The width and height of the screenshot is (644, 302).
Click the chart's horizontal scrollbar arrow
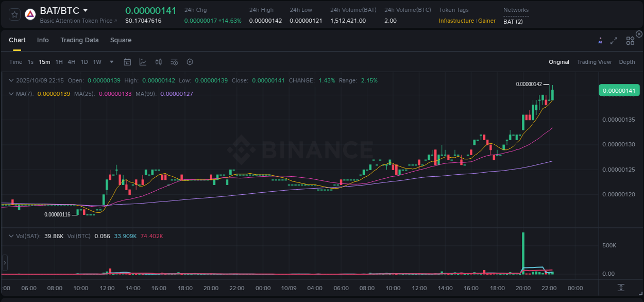coord(5,263)
